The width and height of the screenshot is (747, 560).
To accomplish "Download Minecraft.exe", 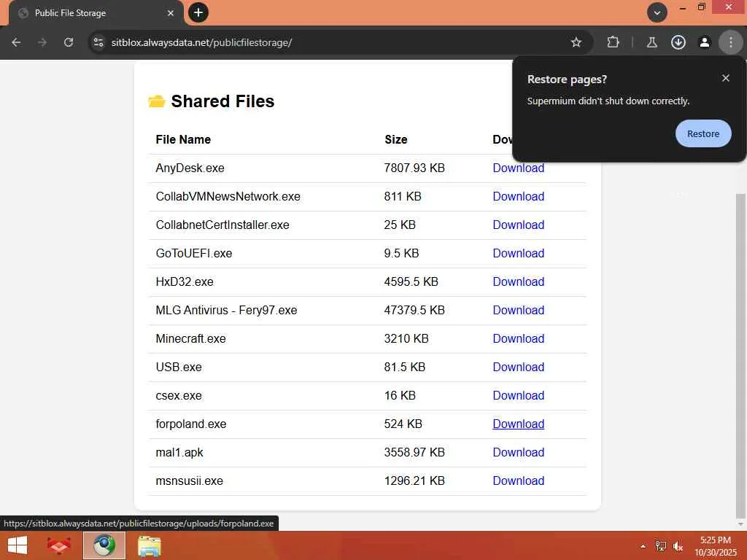I will click(x=519, y=338).
